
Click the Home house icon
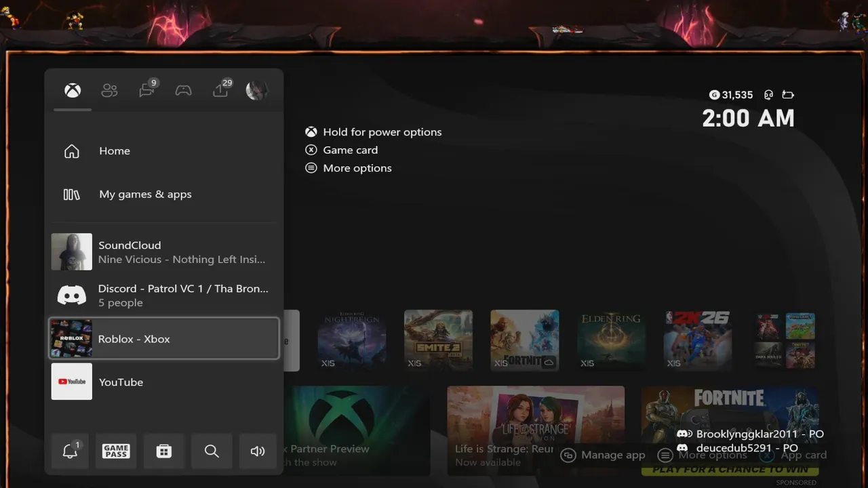(72, 151)
